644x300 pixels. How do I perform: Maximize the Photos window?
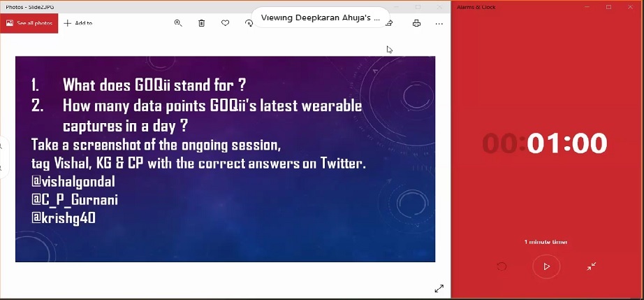(x=418, y=7)
